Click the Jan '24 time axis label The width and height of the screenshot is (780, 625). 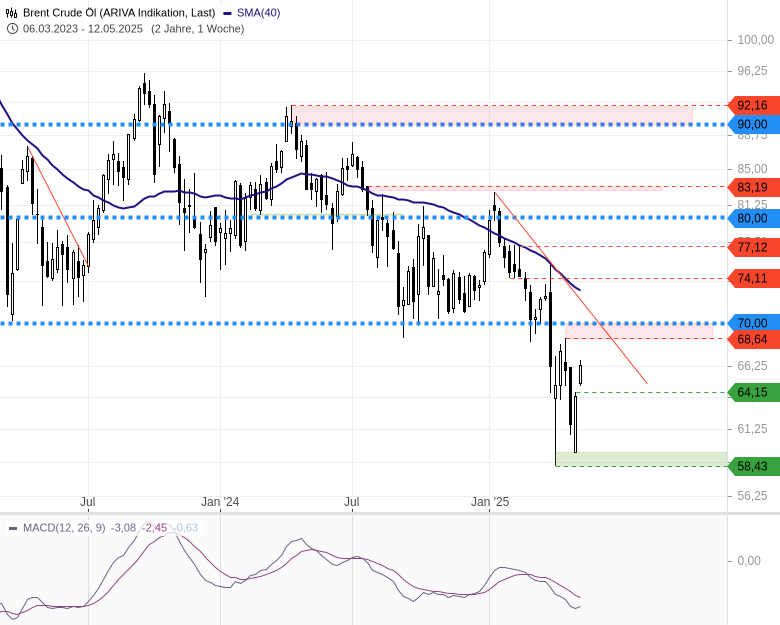(x=220, y=502)
